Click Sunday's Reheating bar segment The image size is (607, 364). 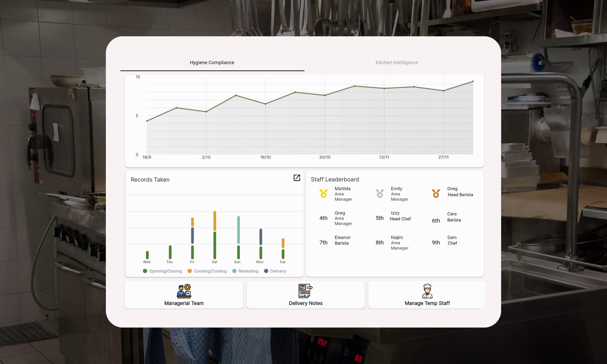click(x=238, y=230)
